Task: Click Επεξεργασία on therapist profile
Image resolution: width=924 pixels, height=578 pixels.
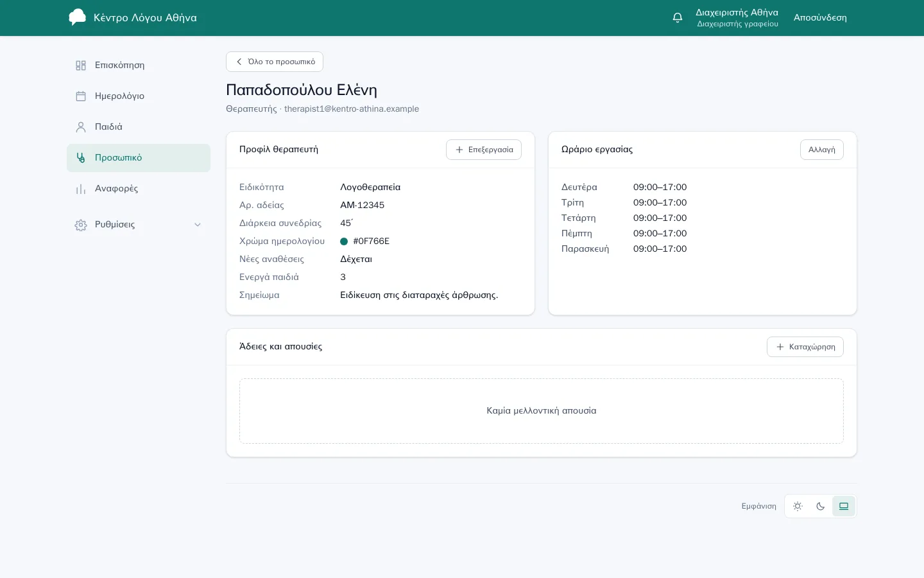Action: [x=484, y=150]
